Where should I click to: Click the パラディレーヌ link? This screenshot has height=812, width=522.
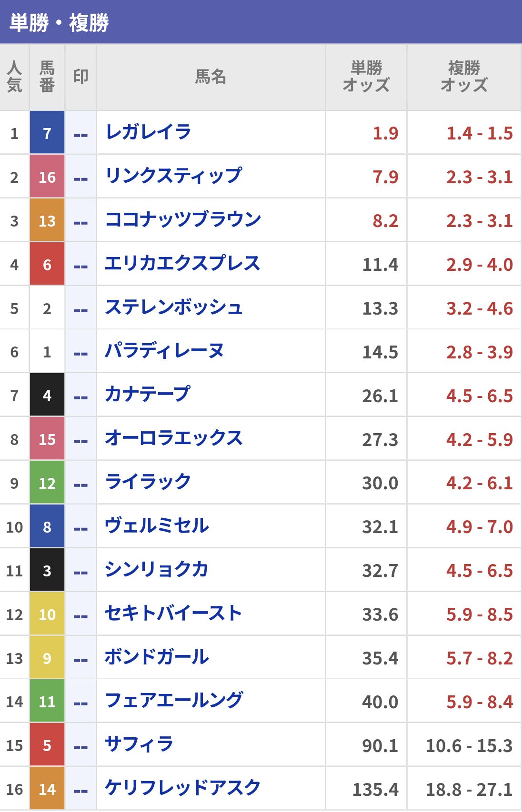(164, 351)
